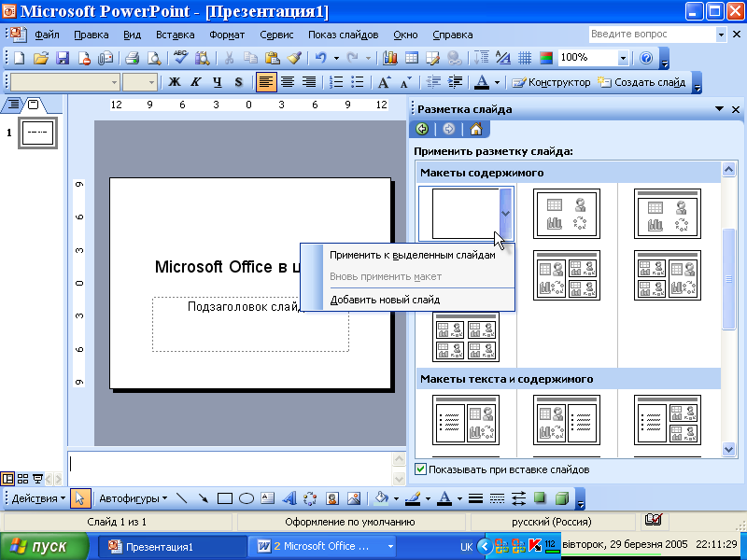This screenshot has width=747, height=560.
Task: Open the font size dropdown
Action: [x=152, y=82]
